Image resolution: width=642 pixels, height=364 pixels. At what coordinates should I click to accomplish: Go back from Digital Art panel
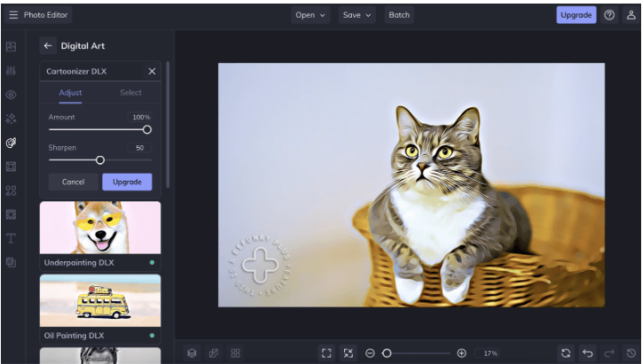(x=48, y=46)
